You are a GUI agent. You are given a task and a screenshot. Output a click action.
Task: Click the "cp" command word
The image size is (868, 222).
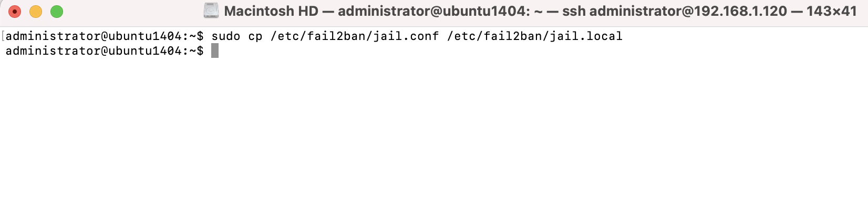click(255, 36)
